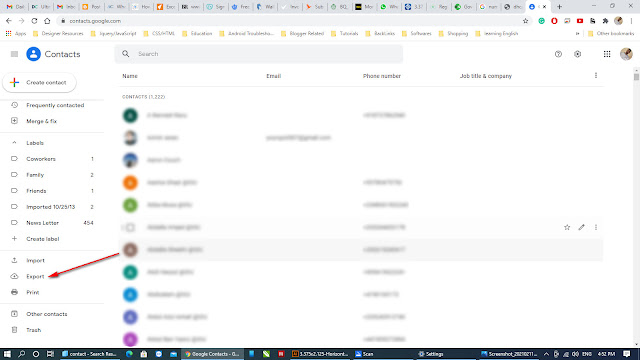Open the Shopping bookmark folder

click(x=453, y=33)
